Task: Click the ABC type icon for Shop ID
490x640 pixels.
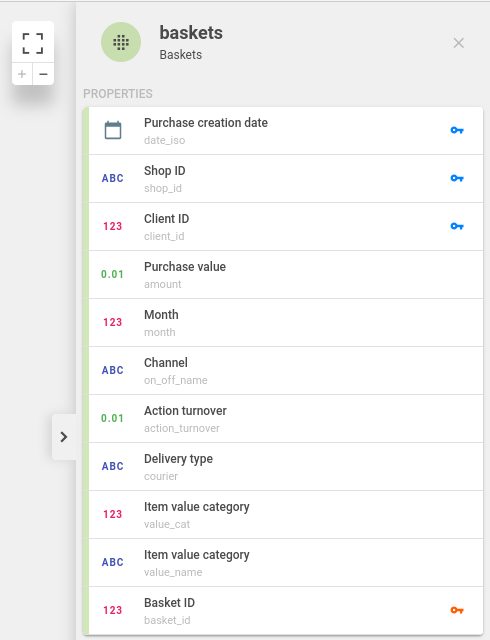Action: [x=113, y=178]
